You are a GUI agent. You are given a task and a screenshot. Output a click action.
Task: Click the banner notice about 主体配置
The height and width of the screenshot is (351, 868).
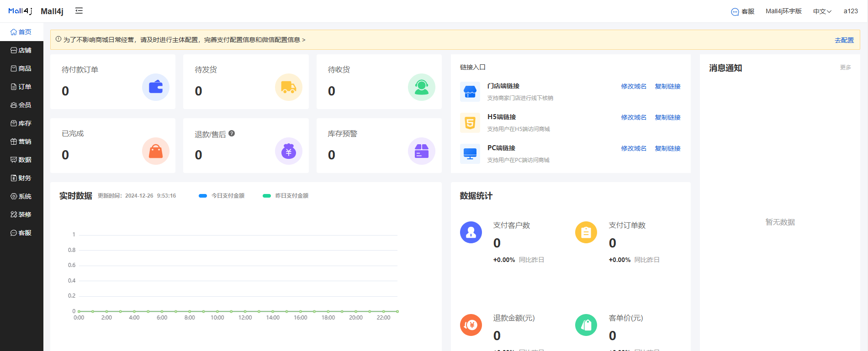pos(184,40)
